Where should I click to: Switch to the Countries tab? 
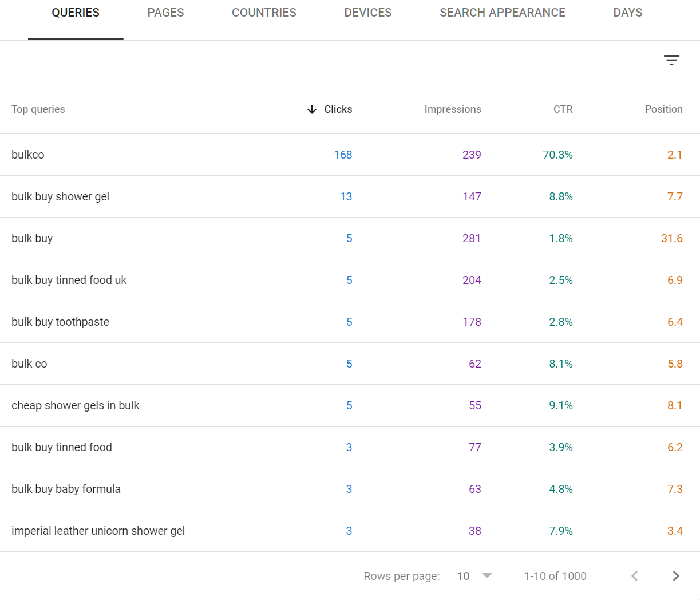pos(264,13)
